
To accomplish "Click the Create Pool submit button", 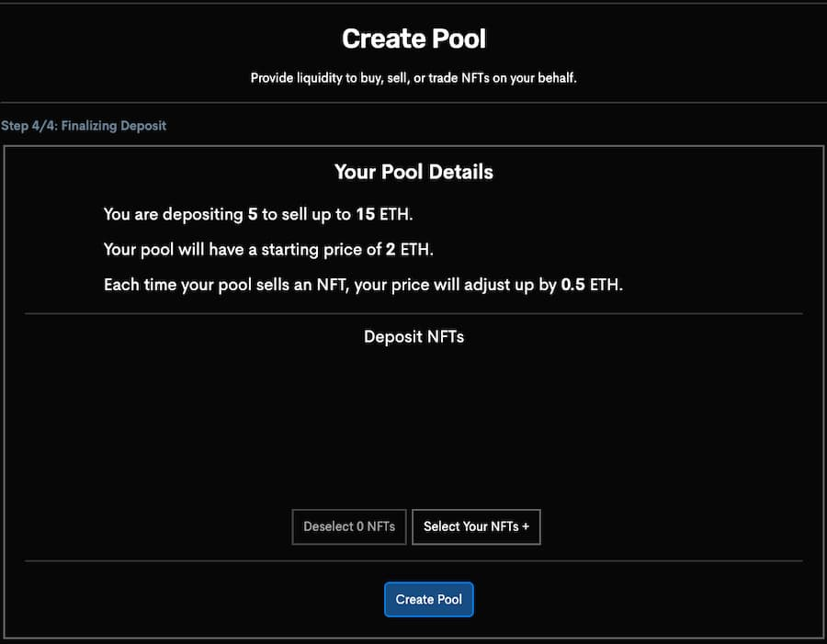I will 428,599.
